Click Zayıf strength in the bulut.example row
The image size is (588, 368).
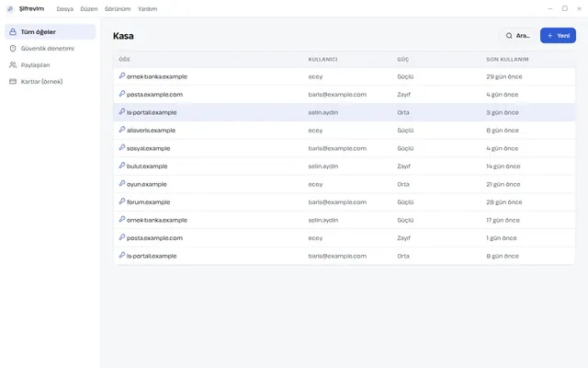click(404, 167)
